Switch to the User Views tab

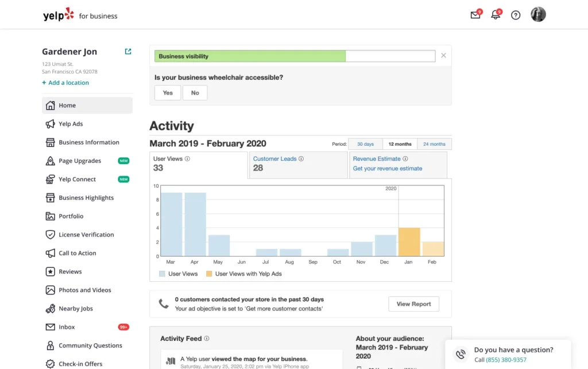(198, 165)
